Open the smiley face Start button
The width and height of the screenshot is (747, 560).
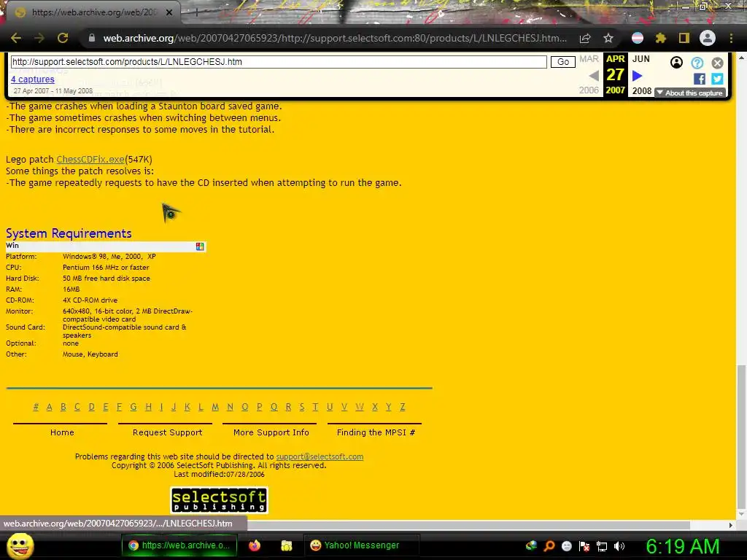point(20,545)
